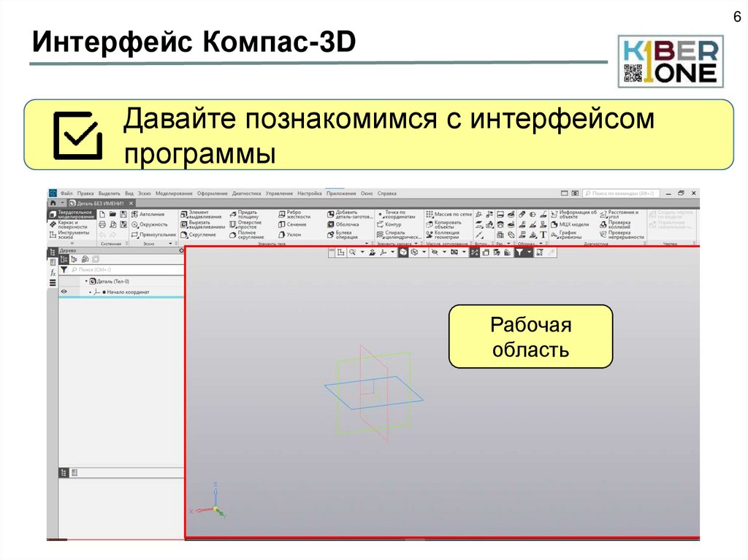The image size is (748, 560).
Task: Expand the Начало координат tree node
Action: click(90, 292)
